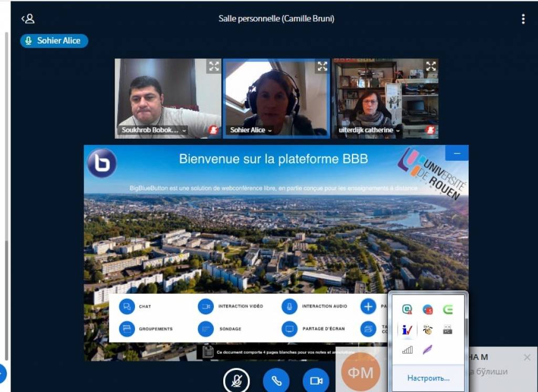Click the Sohier Alice talking indicator

point(54,40)
